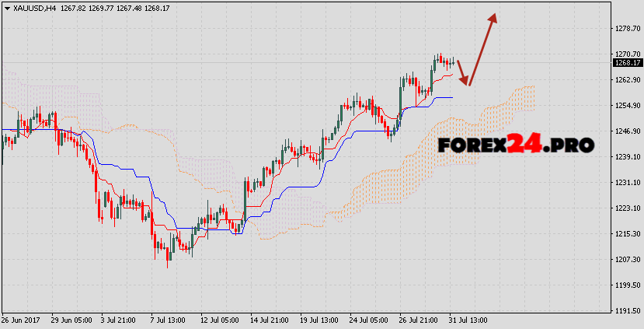This screenshot has height=329, width=644.
Task: Select the 1246.90 price level on axis
Action: pyautogui.click(x=626, y=131)
